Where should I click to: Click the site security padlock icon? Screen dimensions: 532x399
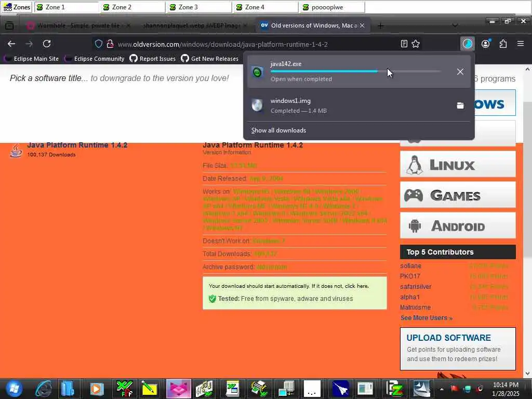110,44
